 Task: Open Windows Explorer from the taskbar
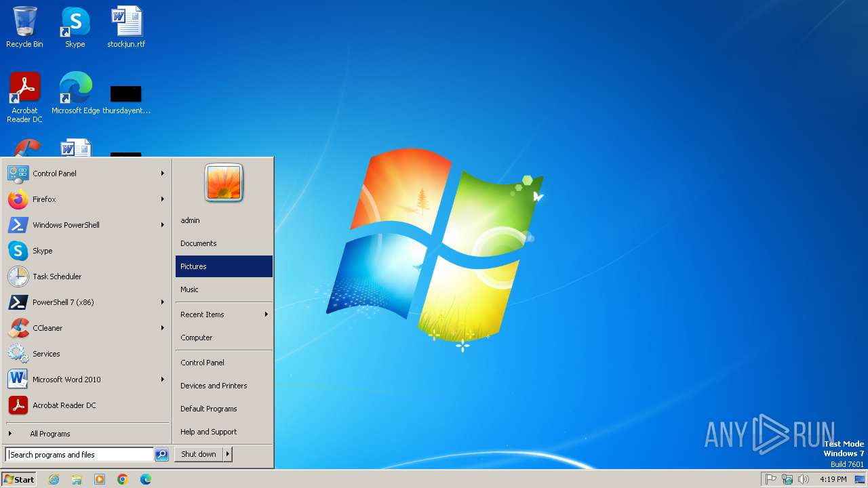[77, 479]
